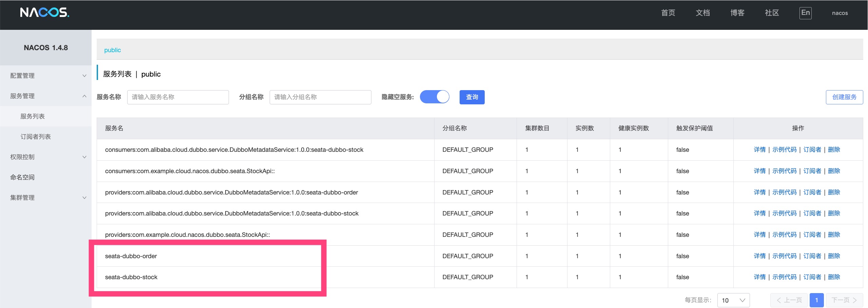Click the seata-dubbo-stock service name
The image size is (868, 308).
point(131,277)
